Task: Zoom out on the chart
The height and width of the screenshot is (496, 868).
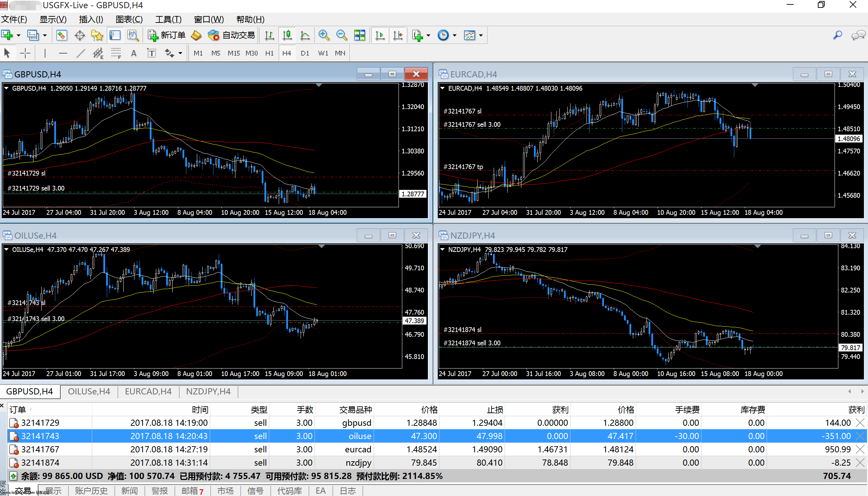Action: [342, 35]
